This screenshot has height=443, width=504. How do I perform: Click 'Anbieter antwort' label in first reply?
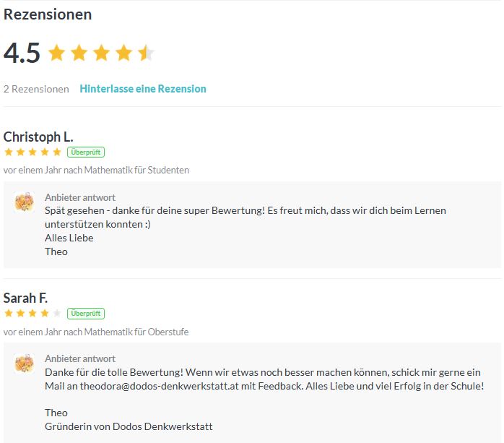80,197
